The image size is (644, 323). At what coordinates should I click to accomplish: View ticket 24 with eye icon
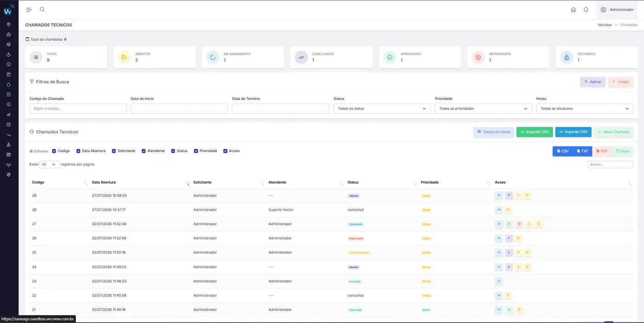[x=499, y=267]
